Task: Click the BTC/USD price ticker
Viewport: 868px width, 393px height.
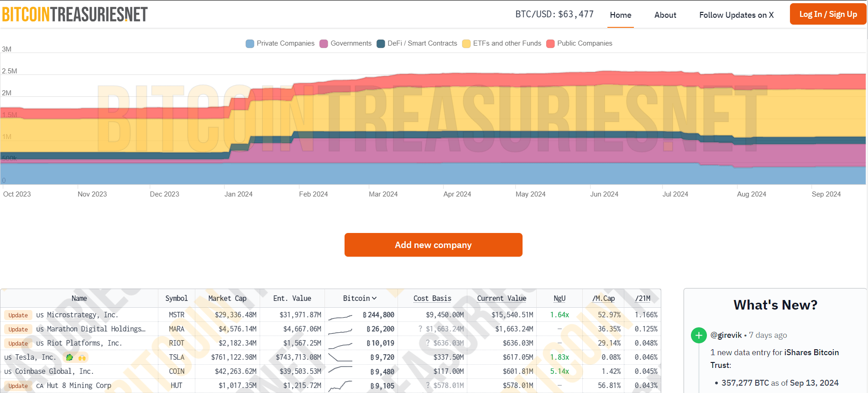Action: (x=554, y=14)
